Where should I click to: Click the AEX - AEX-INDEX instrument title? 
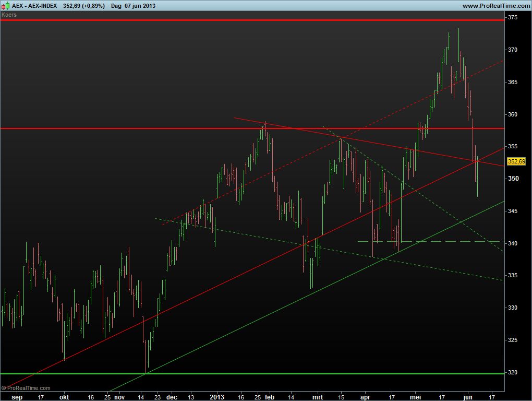(35, 6)
